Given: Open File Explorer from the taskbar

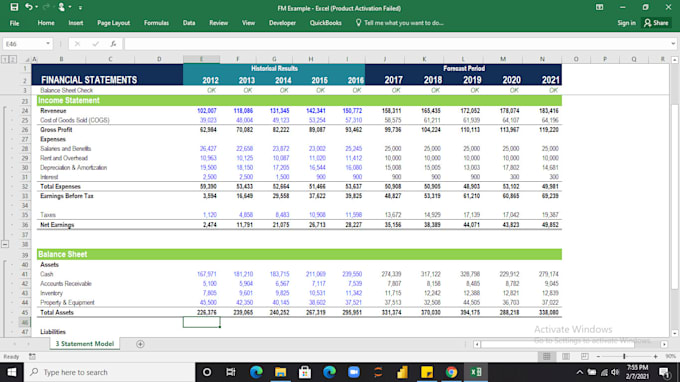Looking at the screenshot, I should pos(280,372).
